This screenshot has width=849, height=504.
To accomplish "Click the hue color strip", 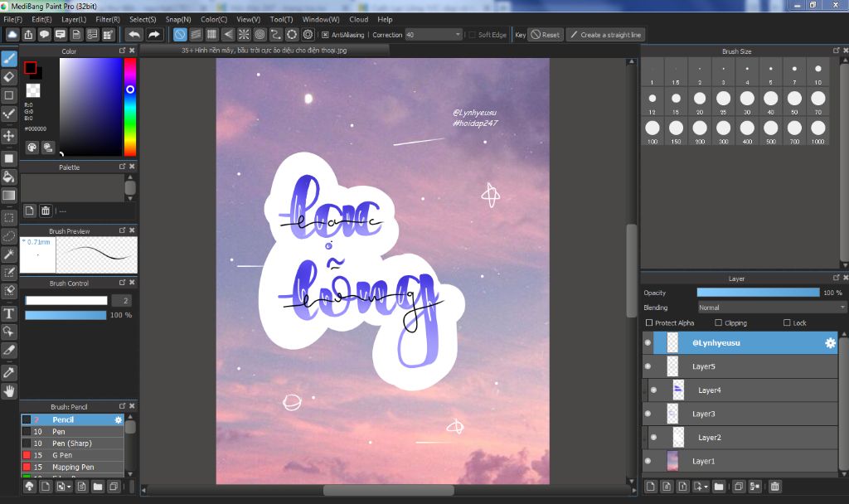I will click(x=130, y=107).
